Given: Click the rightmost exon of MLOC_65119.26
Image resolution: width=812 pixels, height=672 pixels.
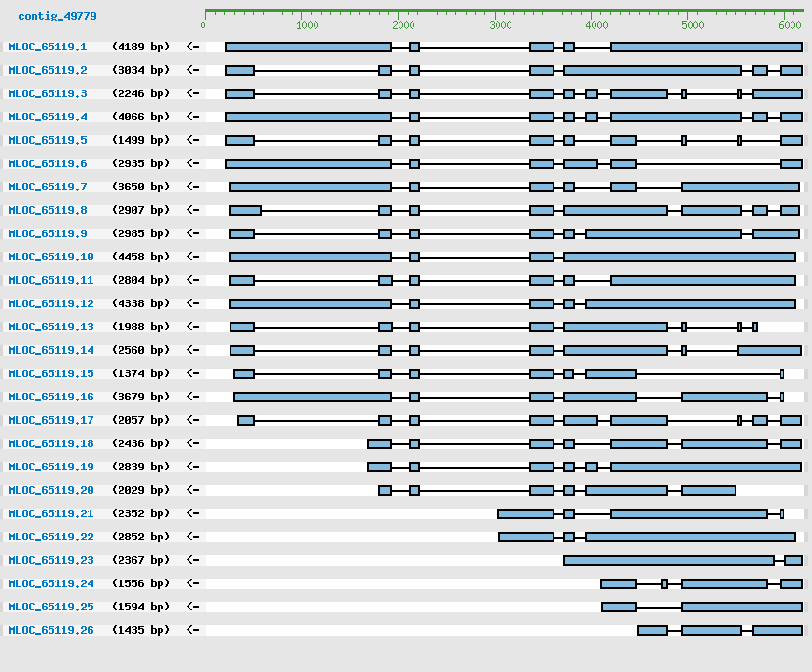Looking at the screenshot, I should pyautogui.click(x=777, y=630).
